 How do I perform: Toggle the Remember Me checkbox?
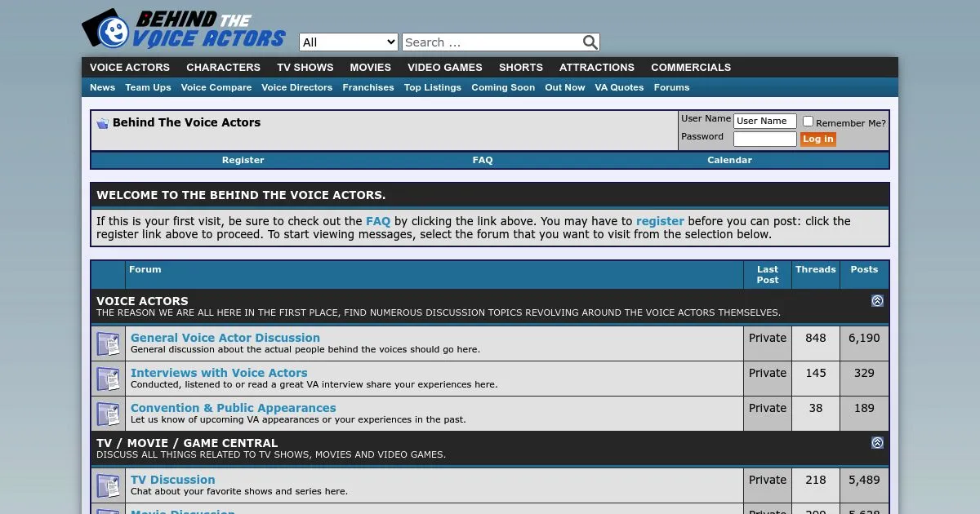(808, 122)
